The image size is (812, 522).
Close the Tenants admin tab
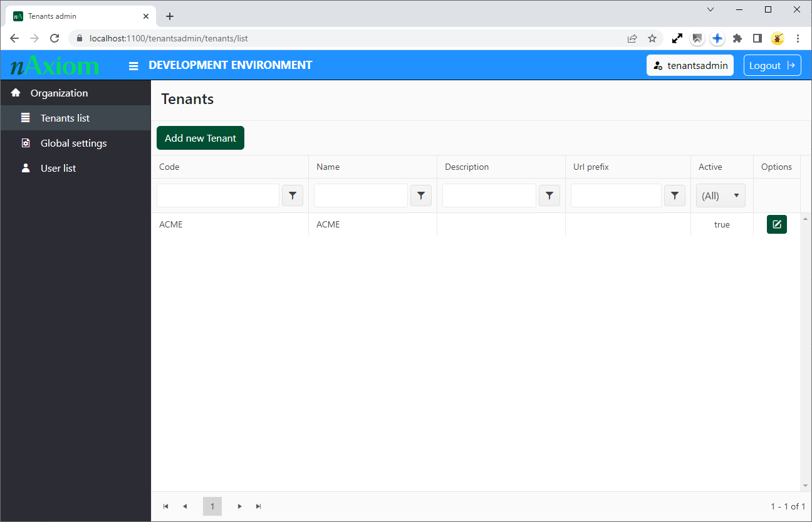(x=147, y=16)
